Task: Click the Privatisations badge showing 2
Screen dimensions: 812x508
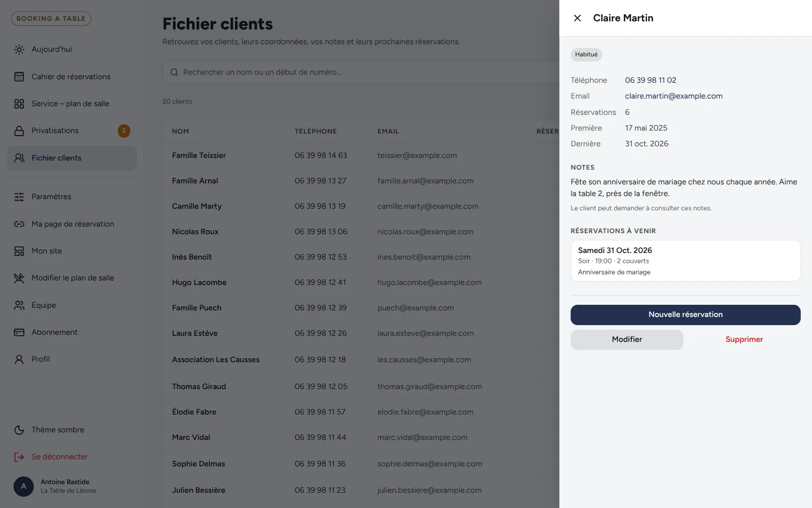Action: click(x=124, y=131)
